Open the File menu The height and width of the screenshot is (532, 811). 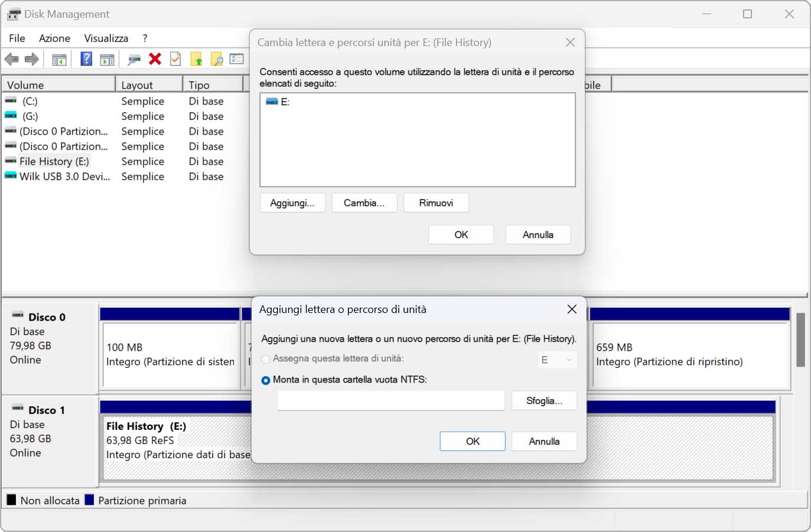point(17,38)
